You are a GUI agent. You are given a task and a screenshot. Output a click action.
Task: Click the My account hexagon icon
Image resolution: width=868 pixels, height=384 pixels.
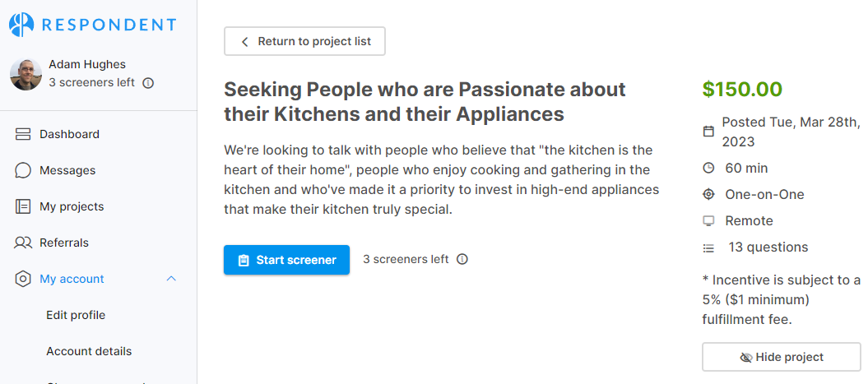click(23, 279)
